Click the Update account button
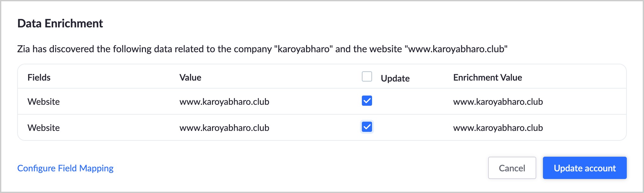This screenshot has height=193, width=644. pyautogui.click(x=584, y=168)
